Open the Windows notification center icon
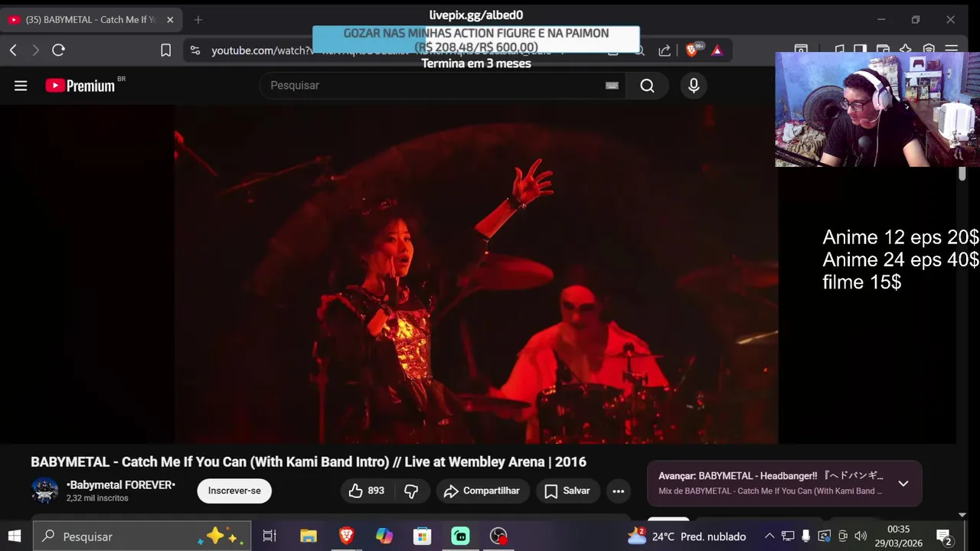Viewport: 980px width, 551px height. point(943,536)
